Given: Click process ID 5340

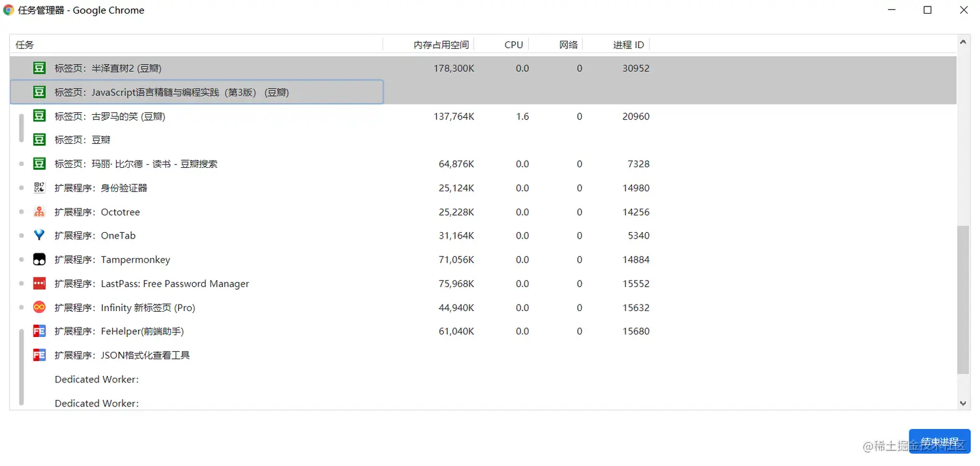Looking at the screenshot, I should click(638, 235).
